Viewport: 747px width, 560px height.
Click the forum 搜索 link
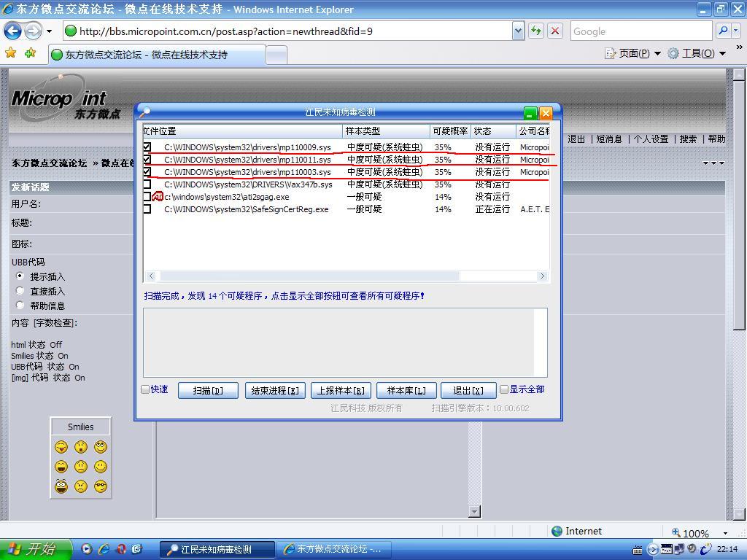click(688, 139)
